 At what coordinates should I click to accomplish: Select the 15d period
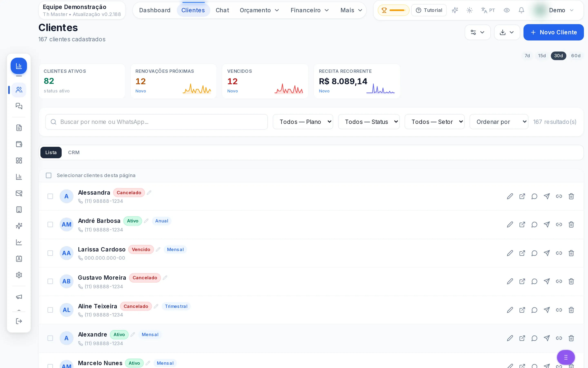point(542,56)
